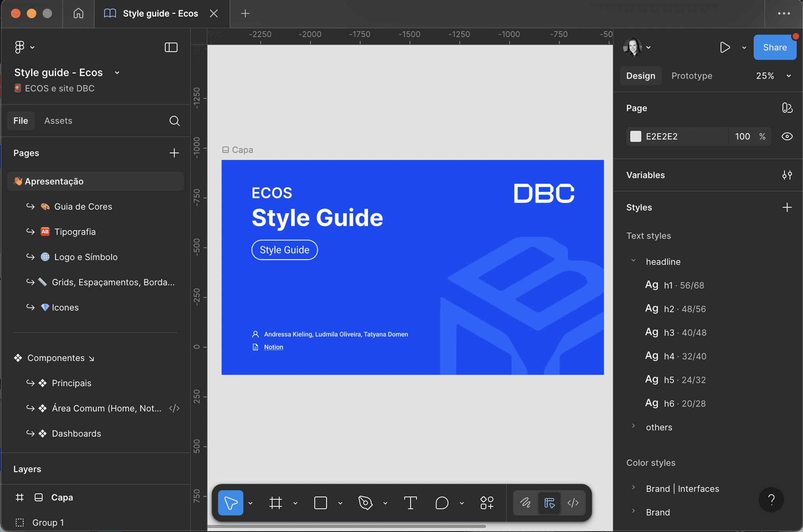Open the Notion link on canvas
Image resolution: width=803 pixels, height=532 pixels.
[x=273, y=347]
